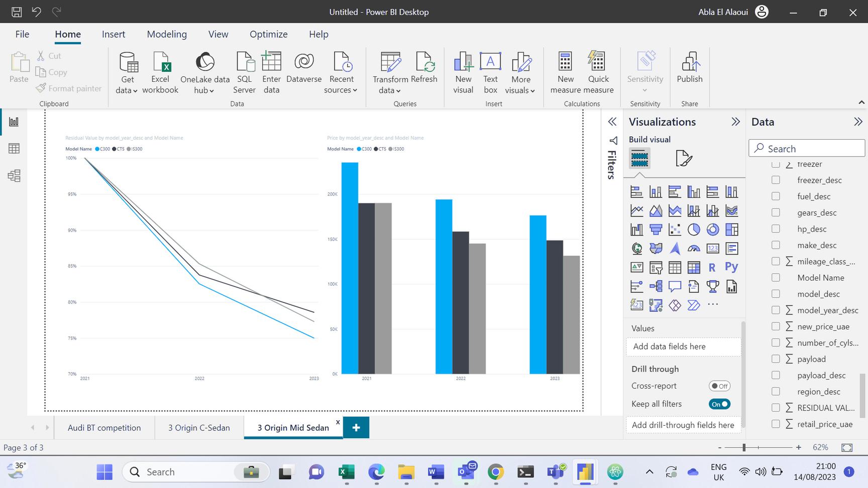Click the Enter data icon
Image resolution: width=868 pixels, height=488 pixels.
(271, 62)
